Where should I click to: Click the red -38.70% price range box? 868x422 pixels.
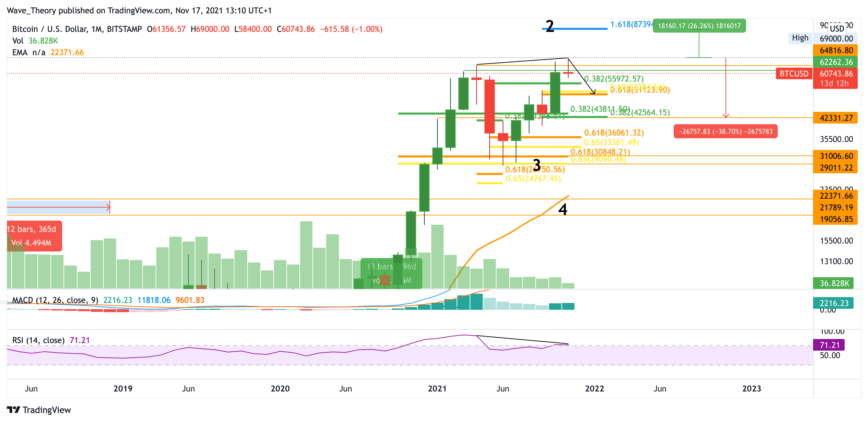click(725, 131)
